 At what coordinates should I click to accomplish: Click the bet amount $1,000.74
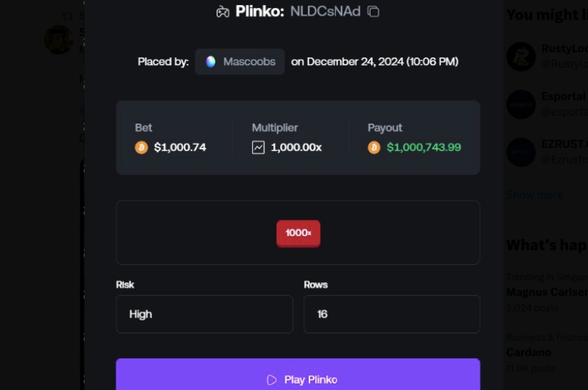pyautogui.click(x=180, y=147)
